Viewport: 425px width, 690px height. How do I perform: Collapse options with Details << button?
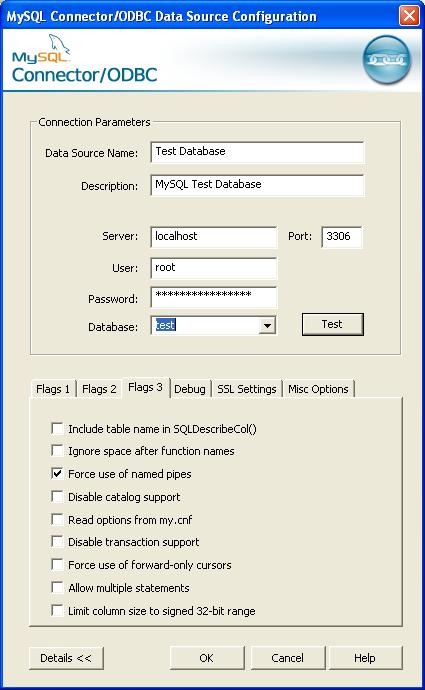(66, 658)
